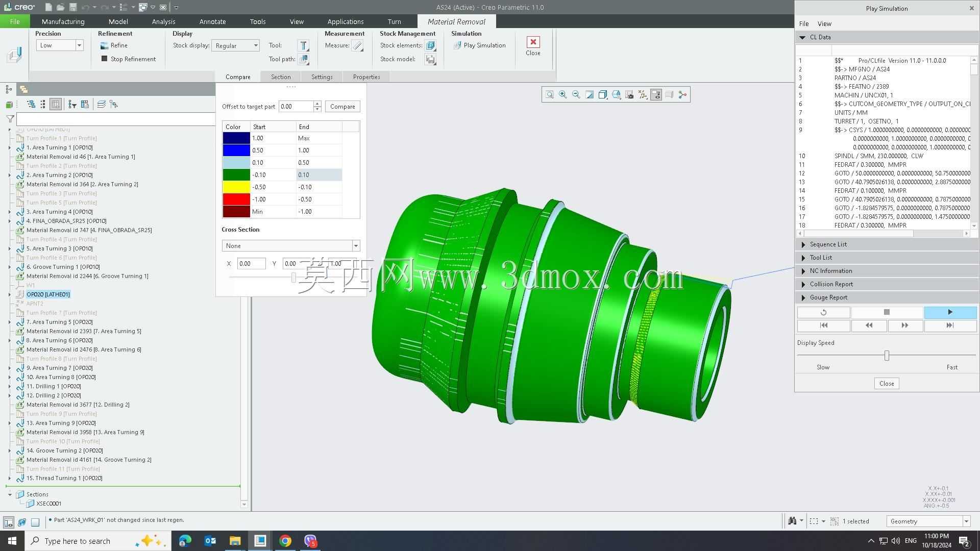Viewport: 980px width, 551px height.
Task: Click the Offset to target part field
Action: point(297,107)
